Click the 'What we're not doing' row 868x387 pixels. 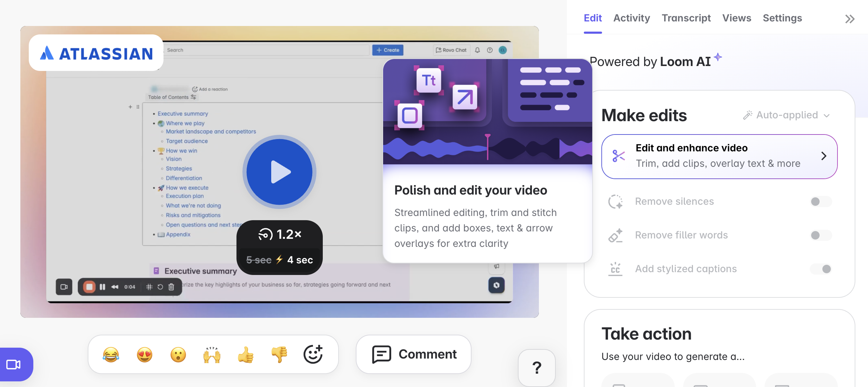tap(193, 205)
